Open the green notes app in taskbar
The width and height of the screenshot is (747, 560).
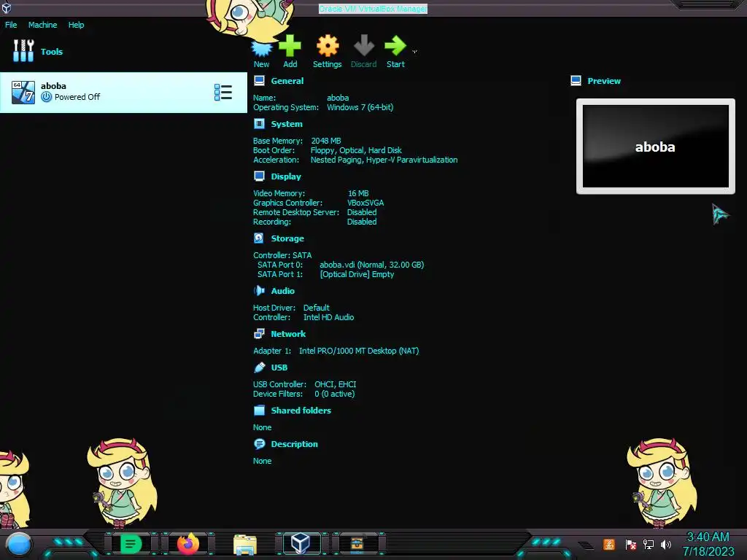[131, 544]
